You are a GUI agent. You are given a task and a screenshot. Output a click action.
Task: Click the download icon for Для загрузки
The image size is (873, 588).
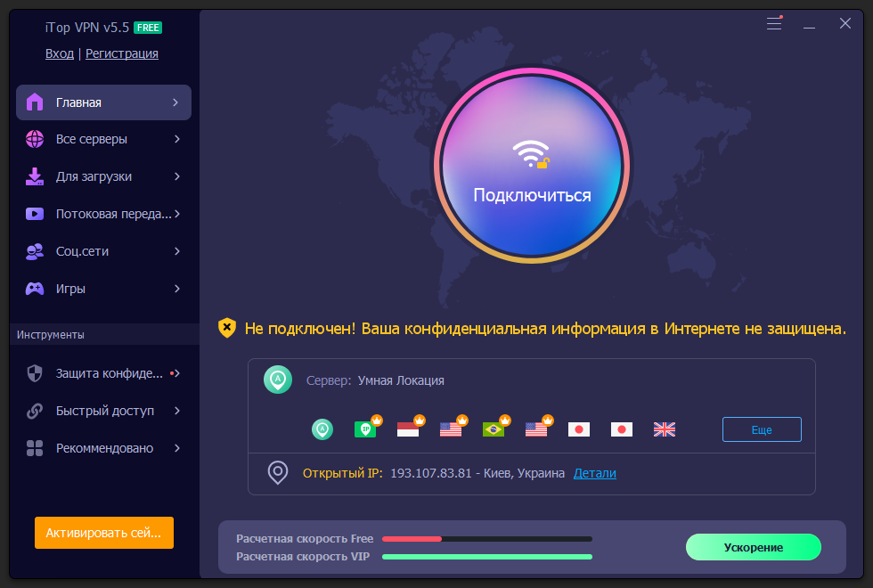coord(35,176)
